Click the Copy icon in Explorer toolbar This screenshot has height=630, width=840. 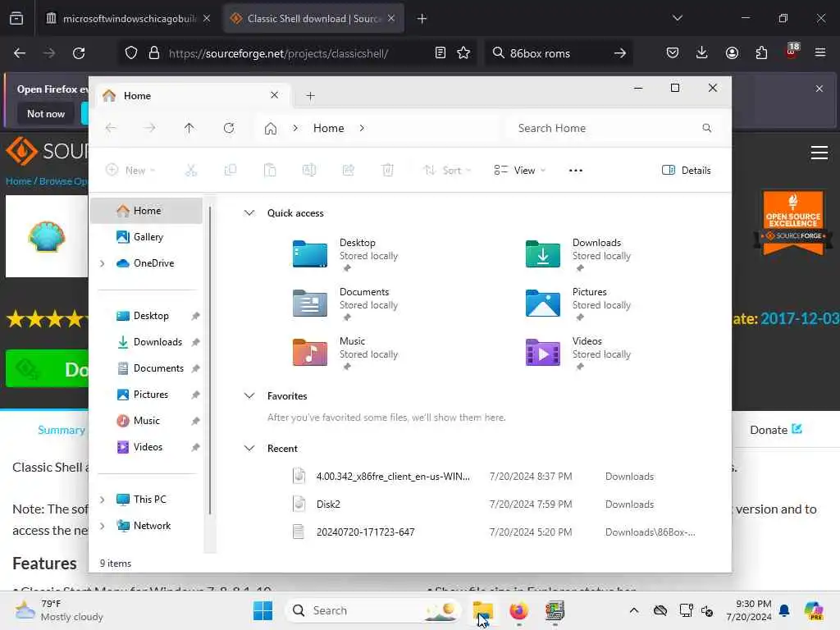tap(231, 171)
